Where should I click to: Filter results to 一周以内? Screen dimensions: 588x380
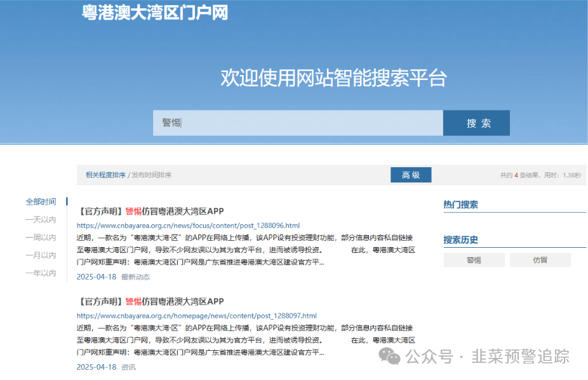41,237
